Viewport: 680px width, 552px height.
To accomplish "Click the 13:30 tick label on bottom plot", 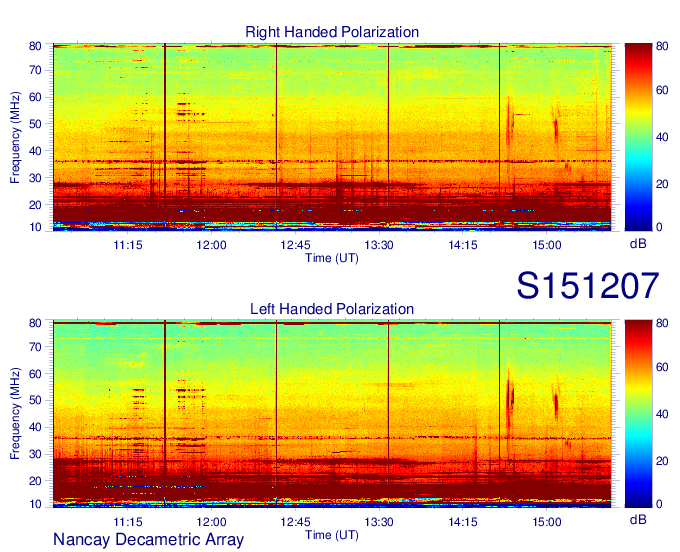I will [379, 522].
